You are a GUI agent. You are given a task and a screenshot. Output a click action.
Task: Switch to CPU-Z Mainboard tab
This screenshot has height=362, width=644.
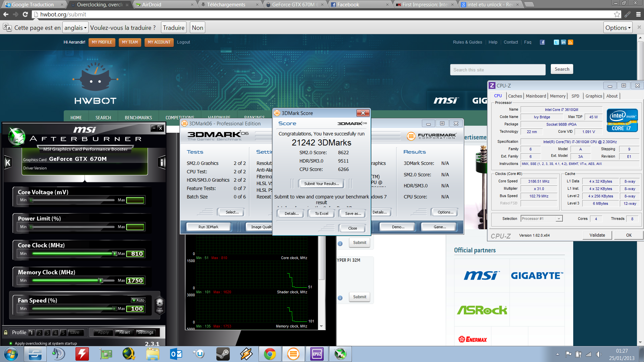click(x=536, y=96)
